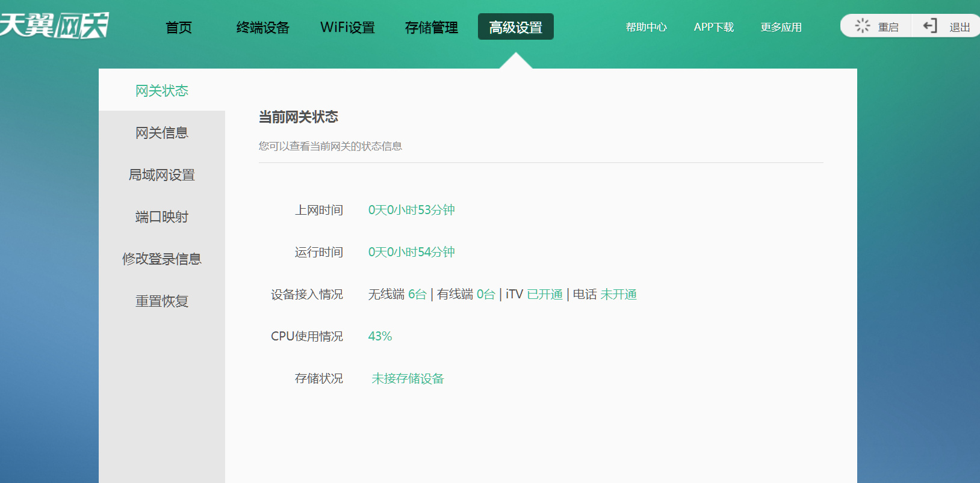
Task: Click the CPU usage 43% value
Action: [x=380, y=336]
